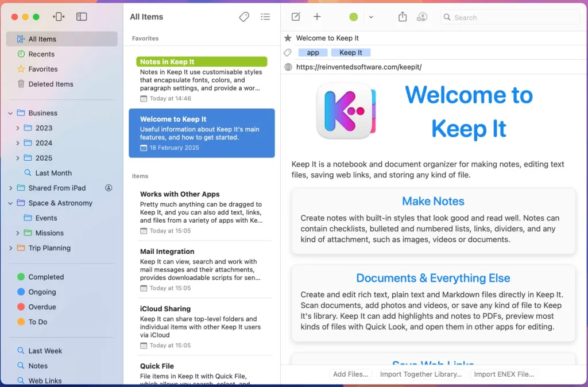The width and height of the screenshot is (588, 387).
Task: Click the plus add item button
Action: tap(317, 17)
